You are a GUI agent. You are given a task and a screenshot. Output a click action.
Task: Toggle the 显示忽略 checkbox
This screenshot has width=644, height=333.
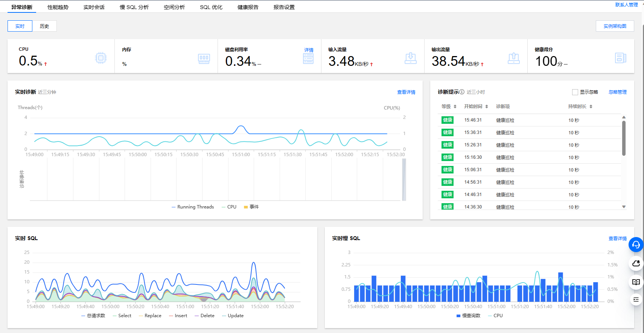[x=575, y=92]
